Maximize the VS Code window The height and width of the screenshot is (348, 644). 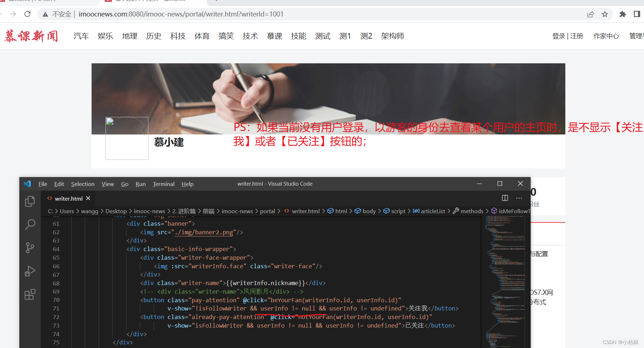tap(500, 183)
